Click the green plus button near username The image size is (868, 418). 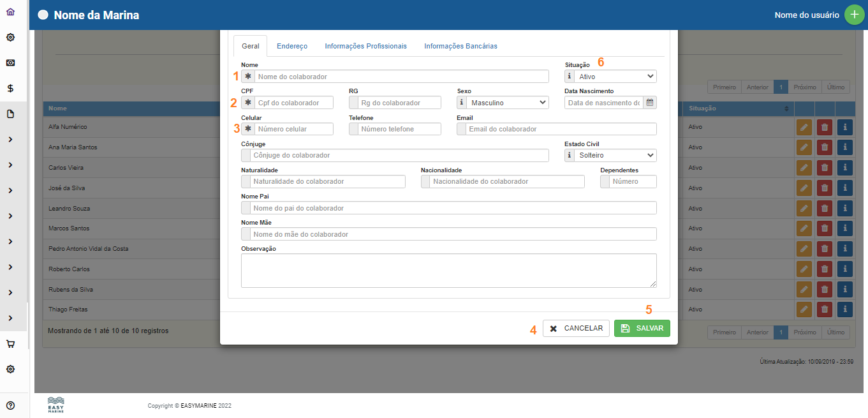click(854, 15)
